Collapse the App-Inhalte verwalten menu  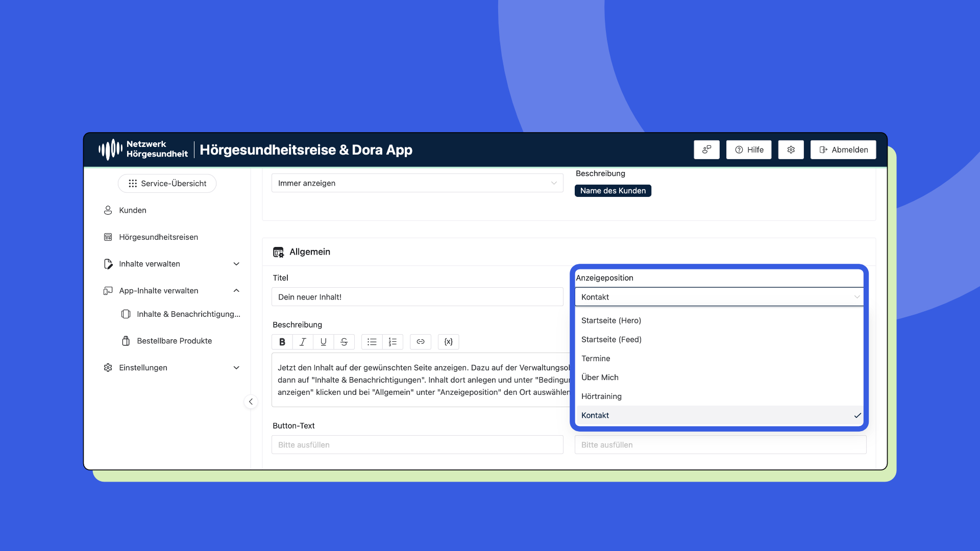[x=171, y=291]
